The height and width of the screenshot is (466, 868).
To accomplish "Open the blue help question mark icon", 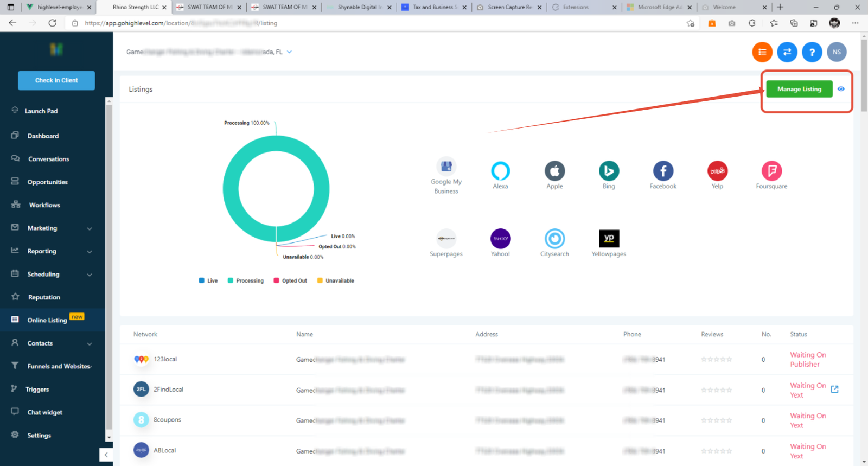I will tap(812, 52).
